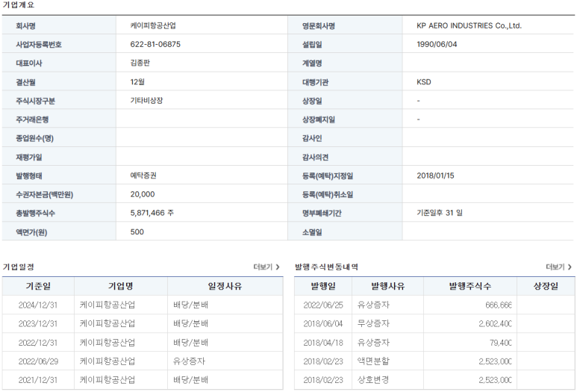Click share count 2,602,400 value
577x392 pixels.
click(x=496, y=323)
